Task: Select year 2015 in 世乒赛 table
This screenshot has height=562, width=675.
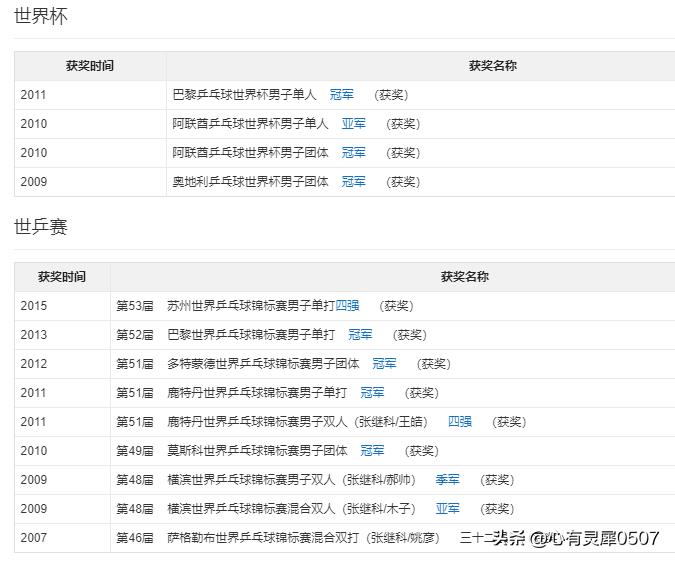Action: coord(34,306)
